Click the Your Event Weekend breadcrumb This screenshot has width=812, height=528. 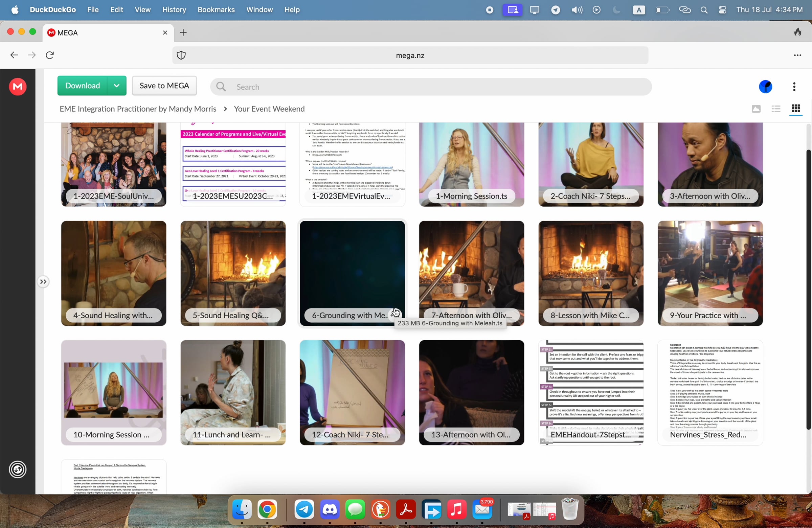[269, 109]
